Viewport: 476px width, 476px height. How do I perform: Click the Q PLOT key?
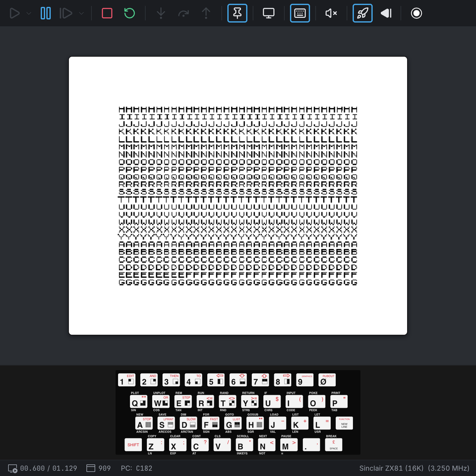(138, 402)
